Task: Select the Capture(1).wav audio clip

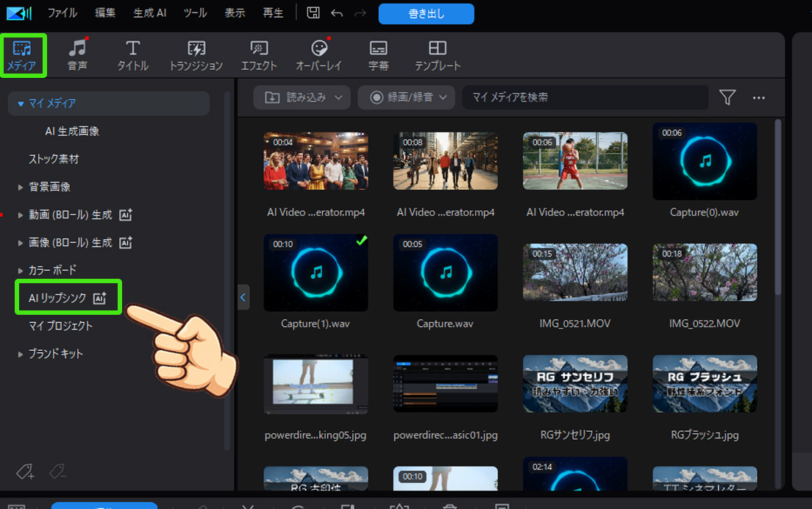Action: tap(316, 272)
